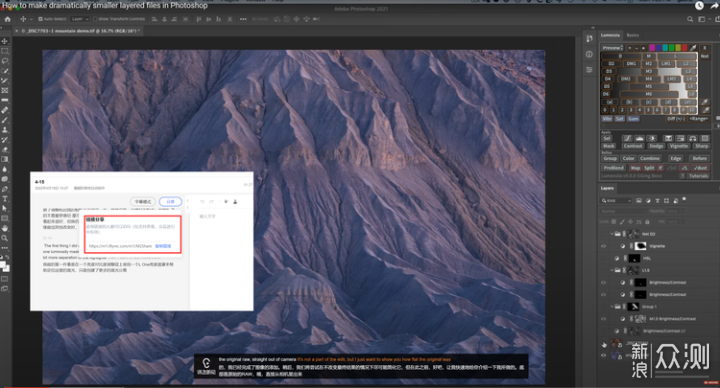
Task: Filter layers by adjustment layer icon
Action: 648,201
